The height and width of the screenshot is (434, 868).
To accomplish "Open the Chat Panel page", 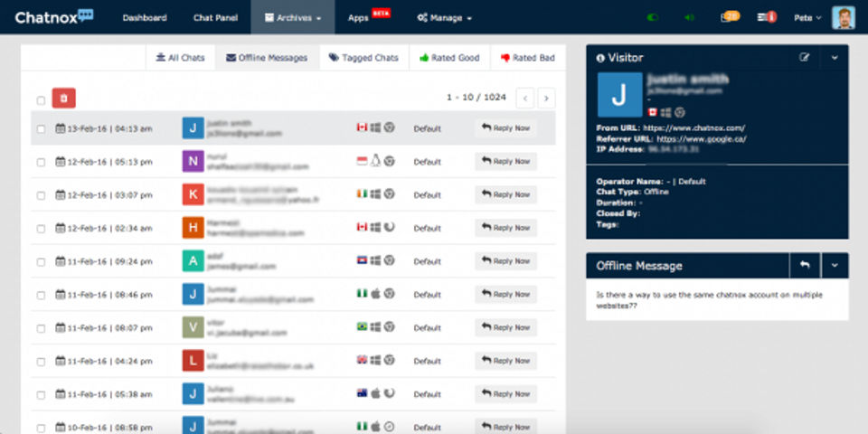I will coord(215,18).
